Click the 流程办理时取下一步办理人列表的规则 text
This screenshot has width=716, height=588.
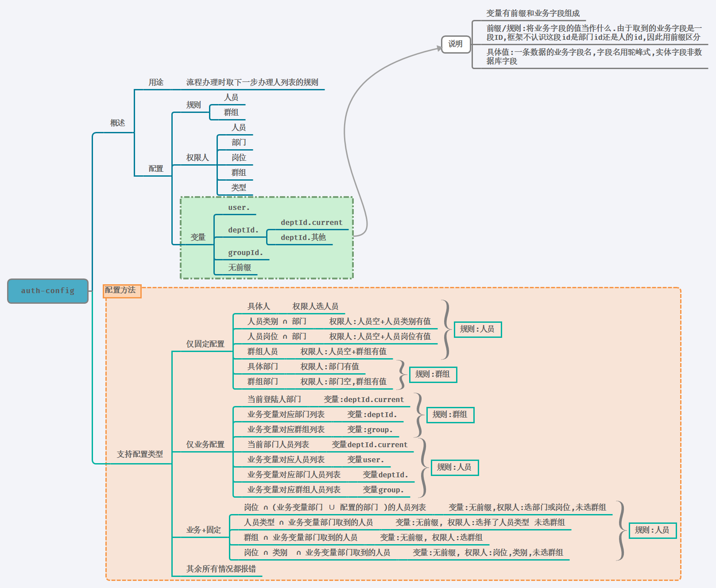coord(252,82)
